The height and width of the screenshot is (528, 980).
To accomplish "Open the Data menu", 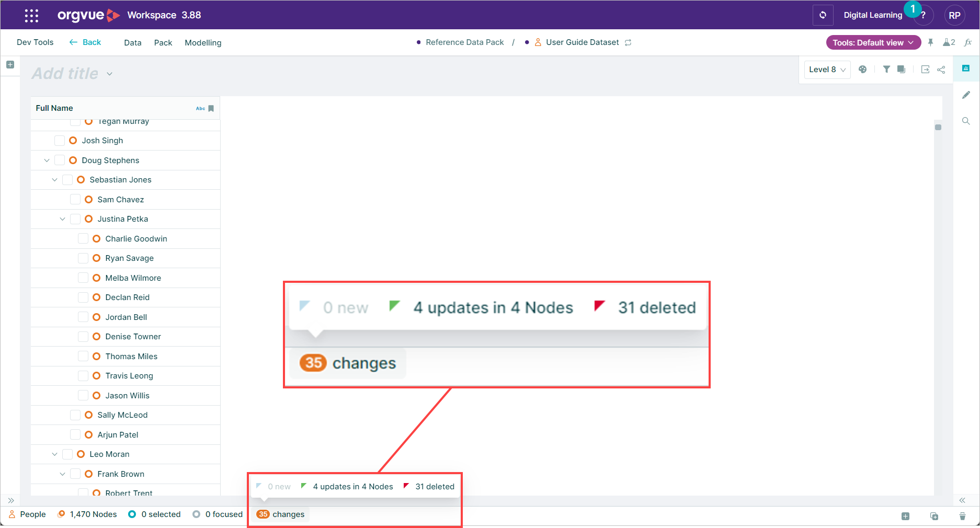I will coord(133,43).
